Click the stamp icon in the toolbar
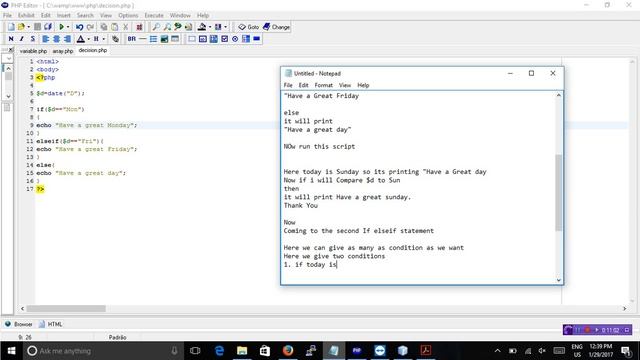 point(202,27)
